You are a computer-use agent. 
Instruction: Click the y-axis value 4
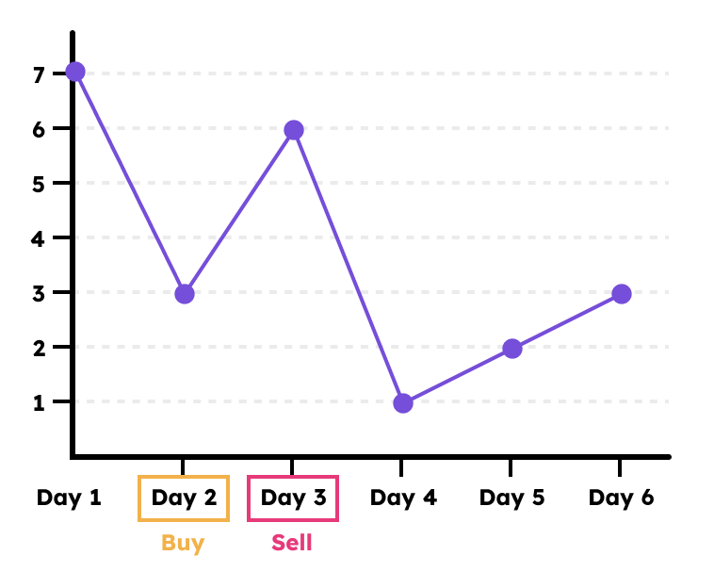tap(39, 237)
